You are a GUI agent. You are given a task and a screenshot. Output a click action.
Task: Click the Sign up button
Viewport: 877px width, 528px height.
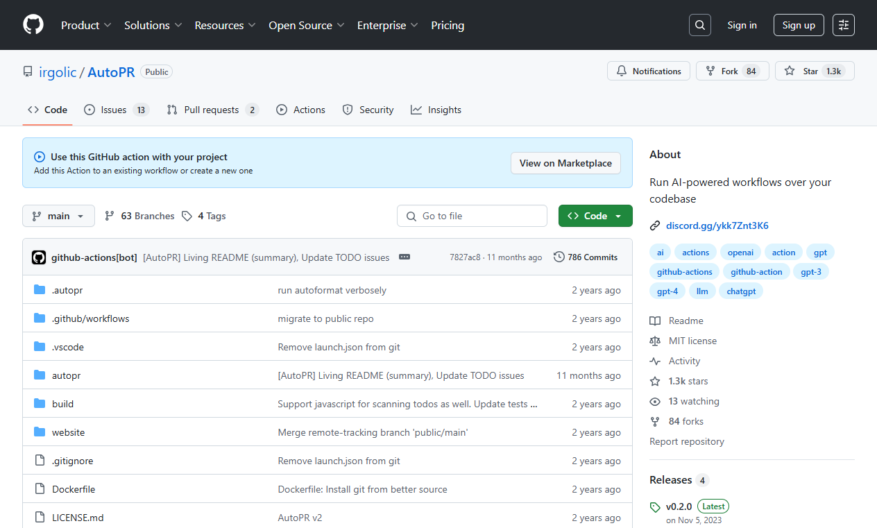[798, 25]
